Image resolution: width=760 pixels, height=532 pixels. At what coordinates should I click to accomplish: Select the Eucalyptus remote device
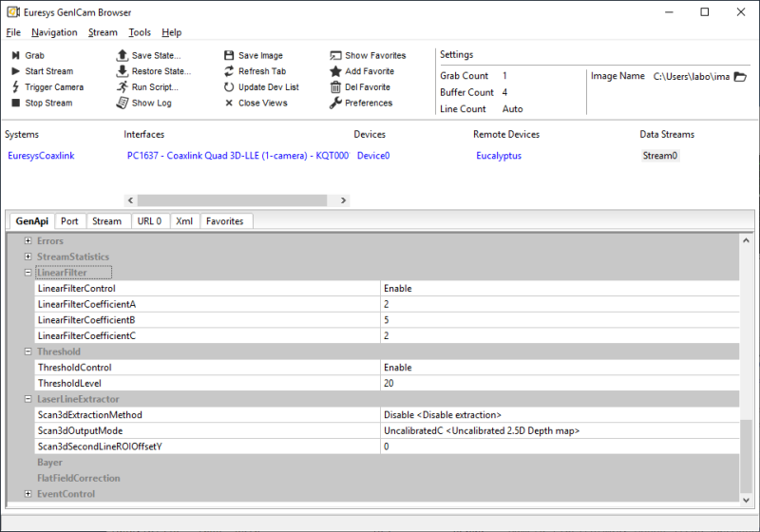(x=499, y=156)
